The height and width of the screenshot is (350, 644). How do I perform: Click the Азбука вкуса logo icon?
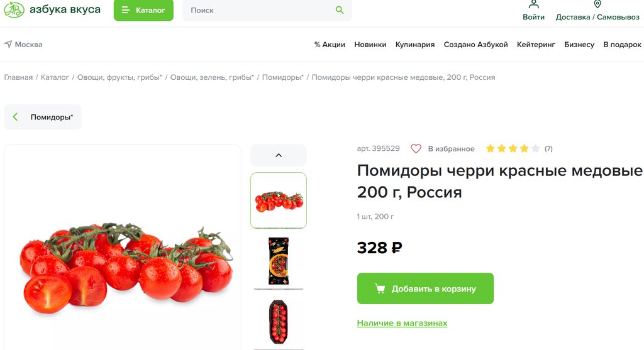tap(14, 10)
